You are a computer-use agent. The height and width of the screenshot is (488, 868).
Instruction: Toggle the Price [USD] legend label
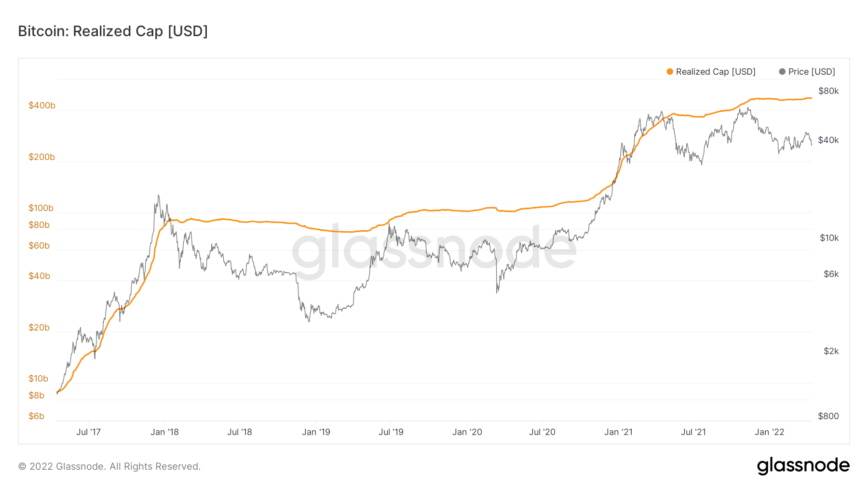(812, 72)
